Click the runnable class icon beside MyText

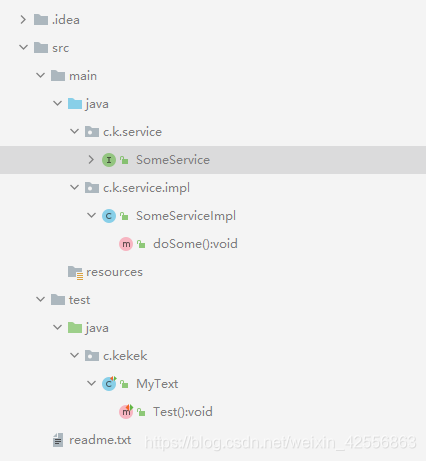(109, 384)
